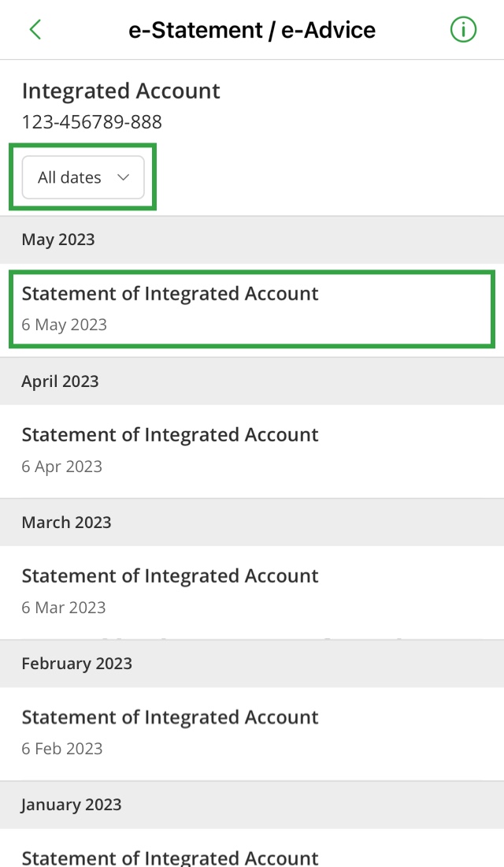Image resolution: width=504 pixels, height=867 pixels.
Task: Open the 6 Feb 2023 statement
Action: [252, 734]
